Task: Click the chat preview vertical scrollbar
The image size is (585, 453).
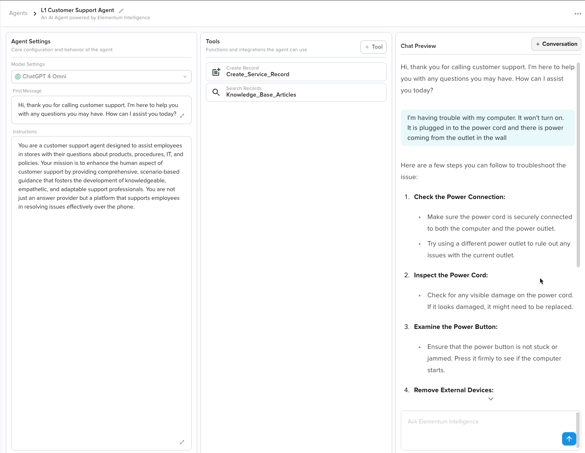Action: click(x=578, y=164)
